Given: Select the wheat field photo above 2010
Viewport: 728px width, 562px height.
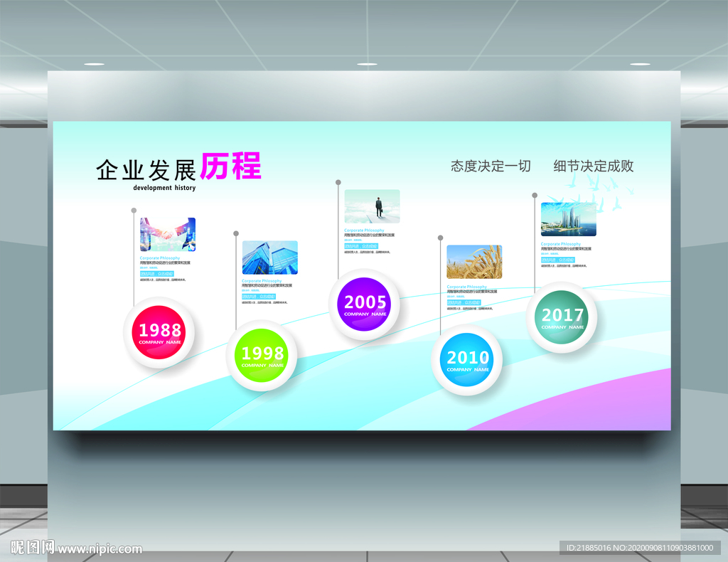Looking at the screenshot, I should (474, 262).
